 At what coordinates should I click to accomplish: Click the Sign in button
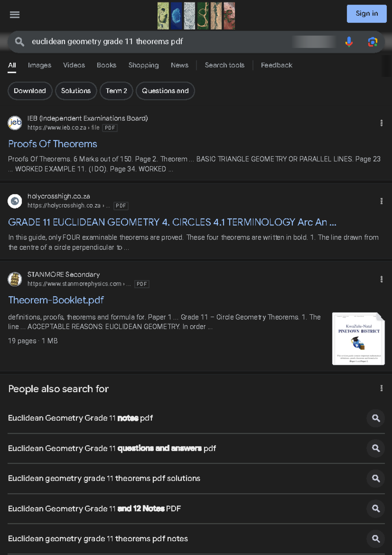pos(367,14)
